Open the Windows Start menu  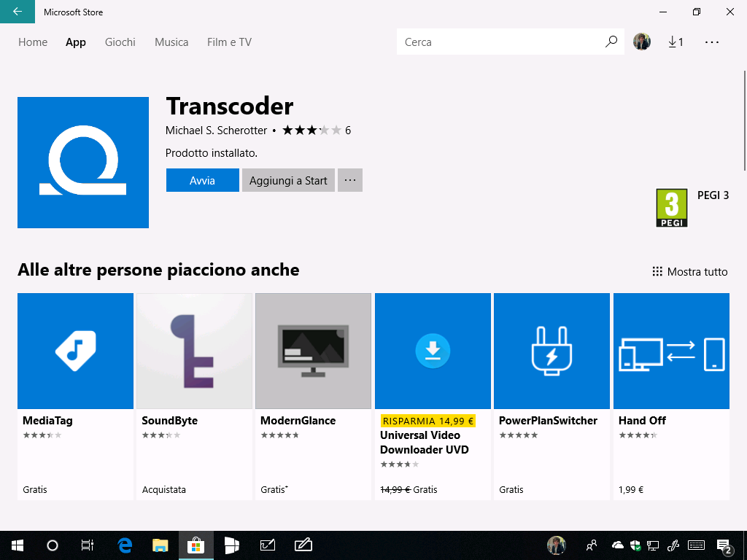click(18, 545)
